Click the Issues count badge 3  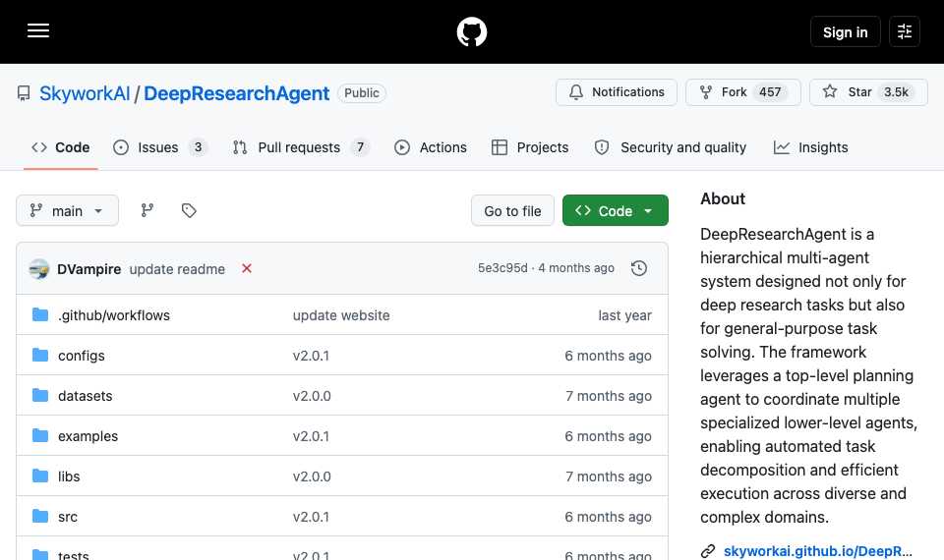coord(198,147)
